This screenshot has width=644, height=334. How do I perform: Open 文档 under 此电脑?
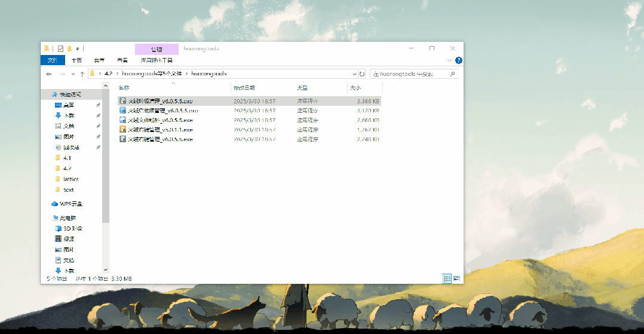point(69,261)
